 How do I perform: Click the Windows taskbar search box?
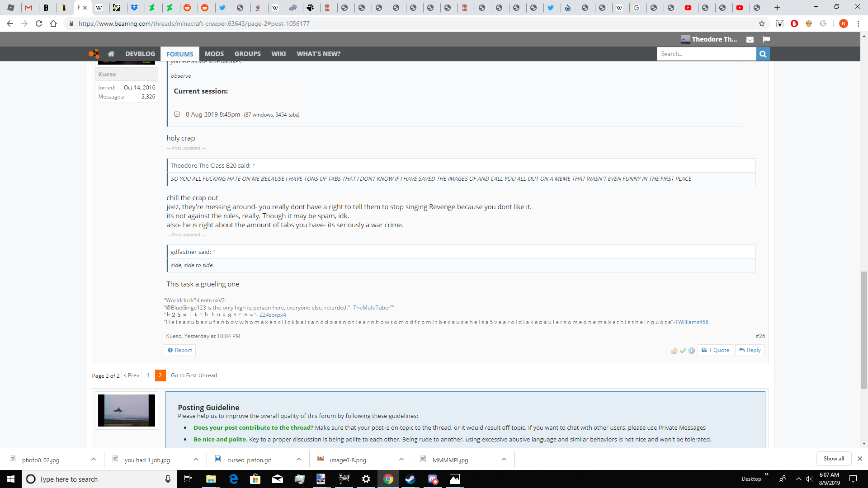tap(99, 479)
